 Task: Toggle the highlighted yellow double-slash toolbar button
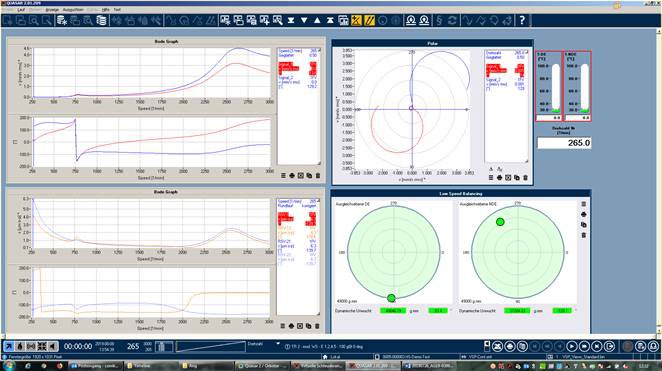pyautogui.click(x=369, y=20)
